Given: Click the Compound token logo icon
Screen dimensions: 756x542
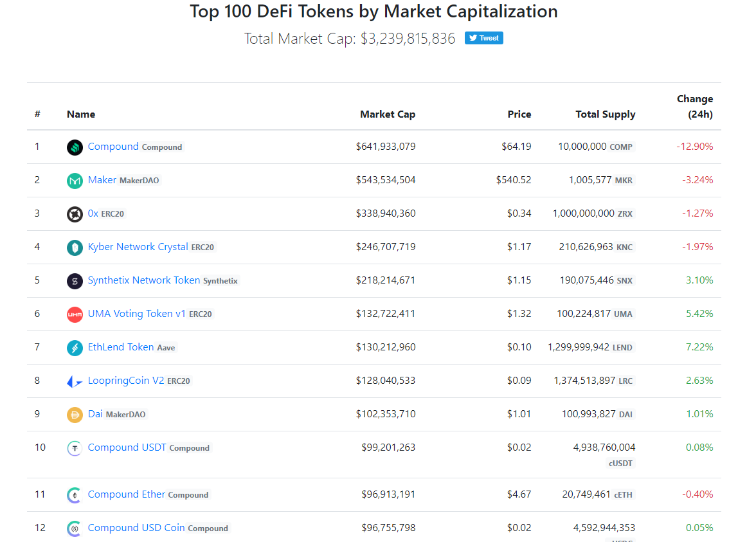Looking at the screenshot, I should (75, 147).
